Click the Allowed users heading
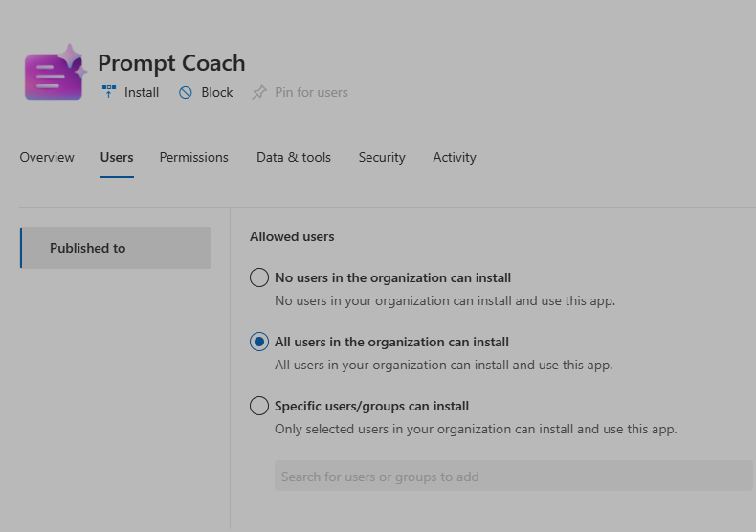This screenshot has width=756, height=532. (x=292, y=236)
